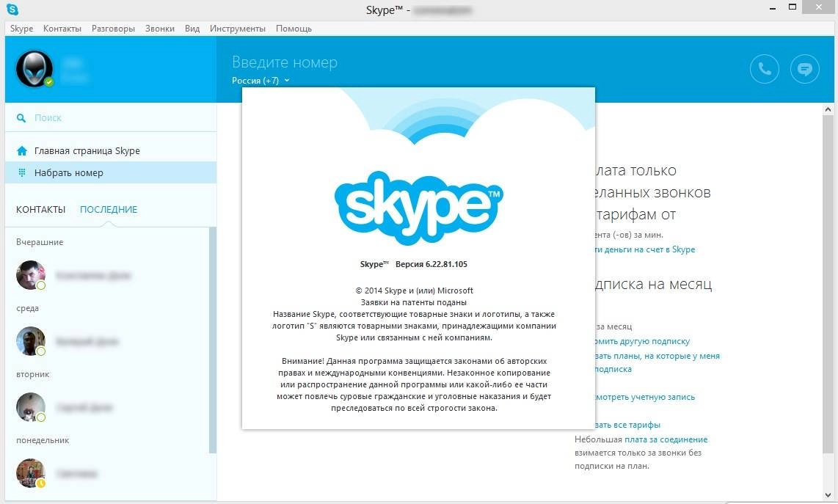Click scroll up arrow of main scrollbar
838x504 pixels.
click(x=828, y=109)
